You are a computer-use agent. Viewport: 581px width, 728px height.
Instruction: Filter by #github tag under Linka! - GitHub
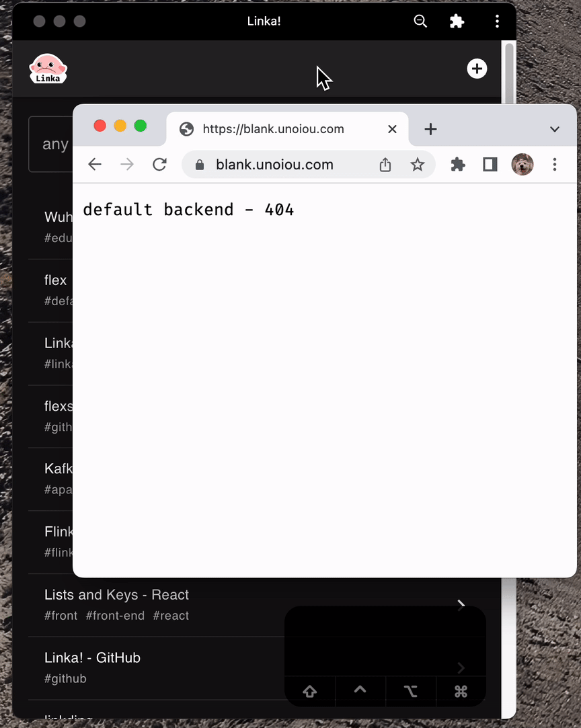(x=65, y=679)
